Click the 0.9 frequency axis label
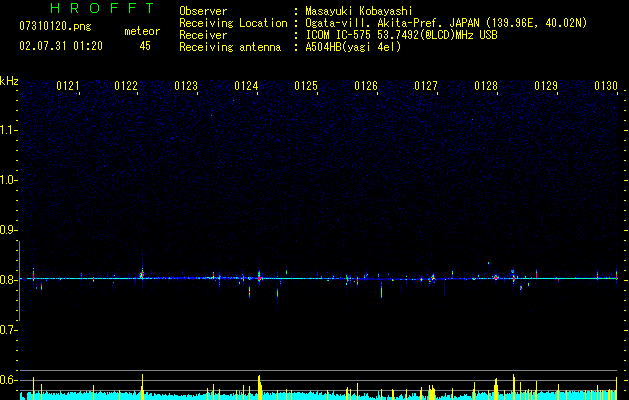Screen dimensions: 629x400 [8, 230]
